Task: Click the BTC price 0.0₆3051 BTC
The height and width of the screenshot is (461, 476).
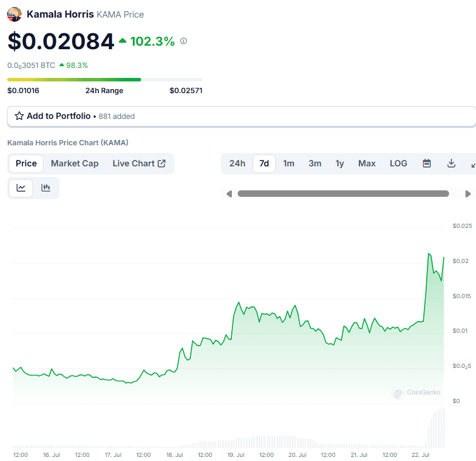Action: point(31,65)
